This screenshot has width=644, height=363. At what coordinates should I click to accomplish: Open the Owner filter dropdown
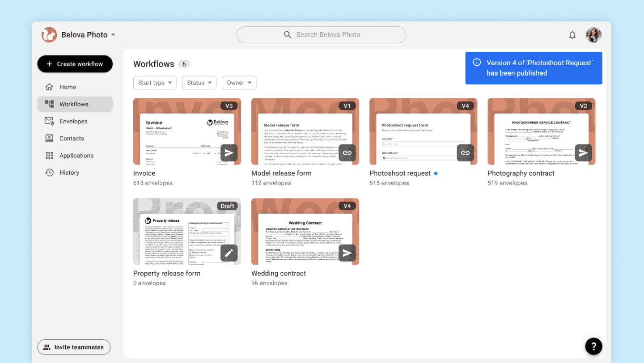tap(239, 83)
